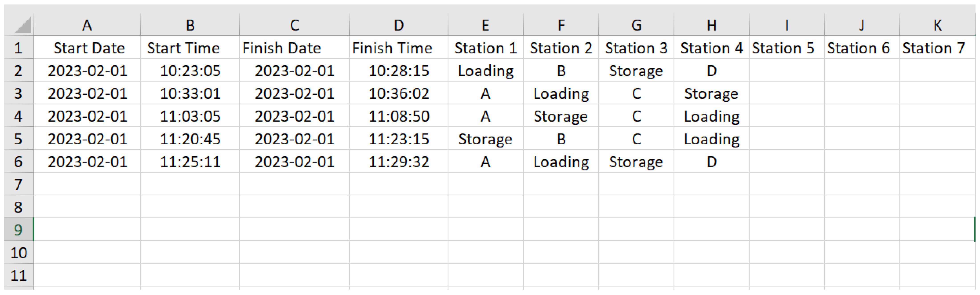Select column K header
This screenshot has height=295, width=980.
point(937,25)
